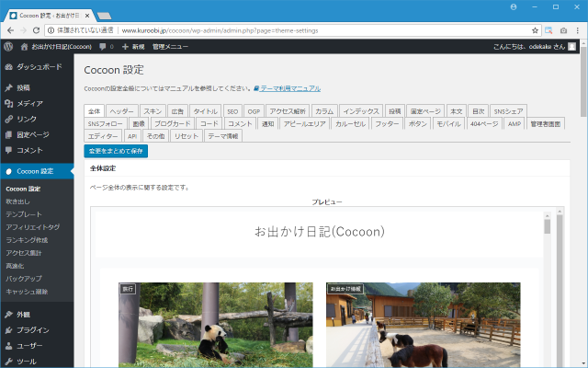Viewport: 588px width, 368px height.
Task: Click the 投稿 pin icon in sidebar
Action: click(x=8, y=88)
